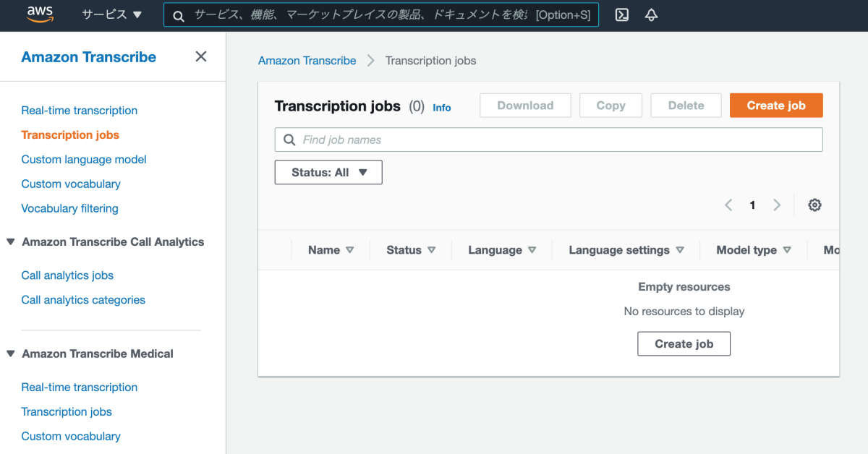
Task: Open Call analytics jobs
Action: 67,275
